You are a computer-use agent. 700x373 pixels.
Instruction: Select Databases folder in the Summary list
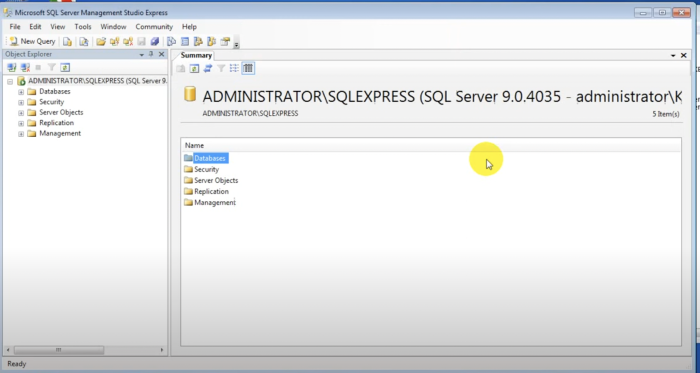point(210,158)
